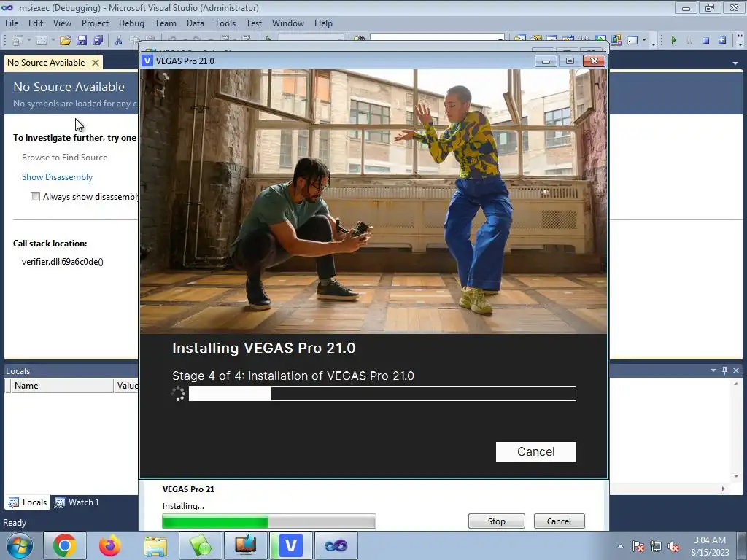
Task: Maximize the VEGAS Pro 21.0 installer window
Action: (570, 61)
